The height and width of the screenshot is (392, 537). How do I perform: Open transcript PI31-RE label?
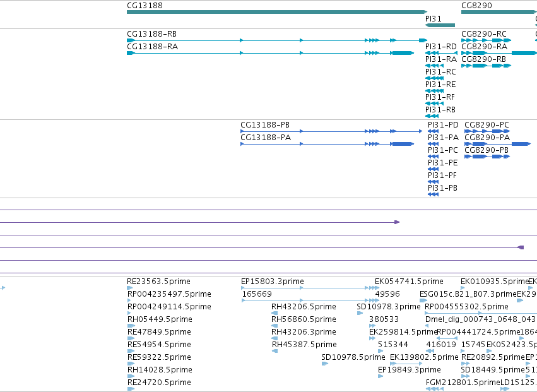(x=440, y=85)
